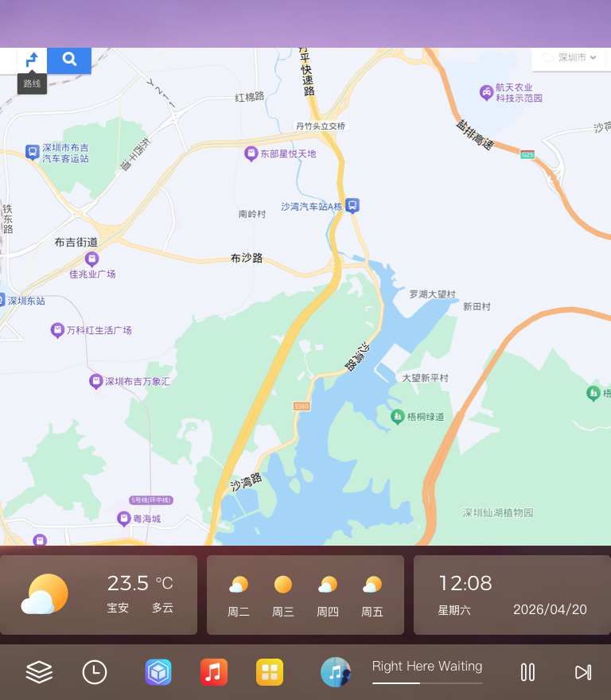The height and width of the screenshot is (700, 611).
Task: Click the 丹竹头立交桥 label
Action: click(x=321, y=126)
